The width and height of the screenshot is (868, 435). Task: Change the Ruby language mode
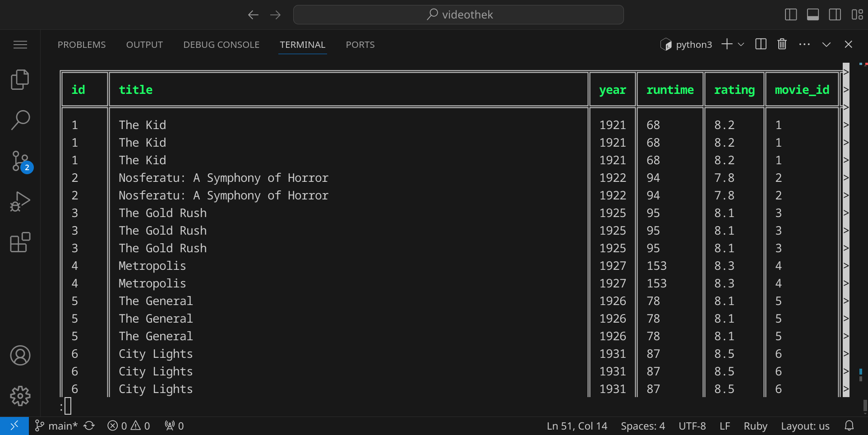tap(755, 426)
